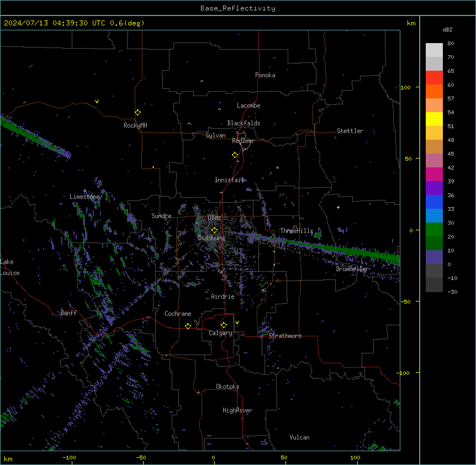Click the Lake Louise label

point(10,267)
